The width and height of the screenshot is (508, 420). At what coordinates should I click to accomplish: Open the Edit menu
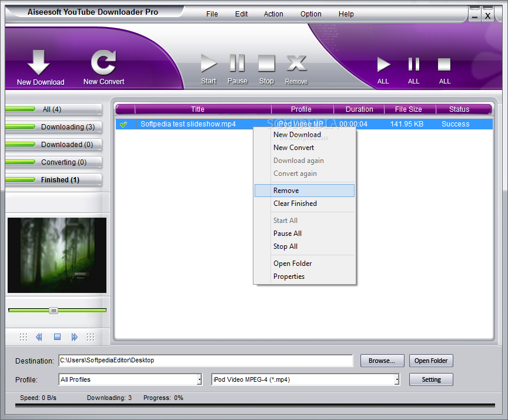(x=242, y=14)
